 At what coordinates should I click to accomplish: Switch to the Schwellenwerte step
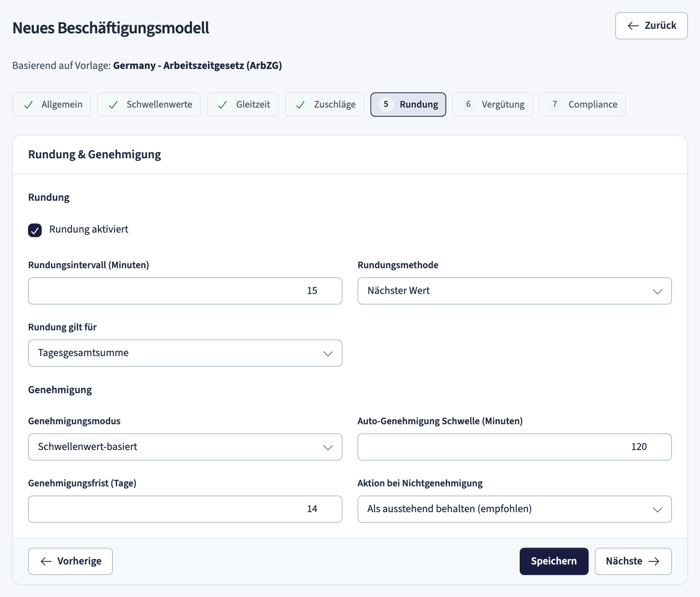pos(149,105)
